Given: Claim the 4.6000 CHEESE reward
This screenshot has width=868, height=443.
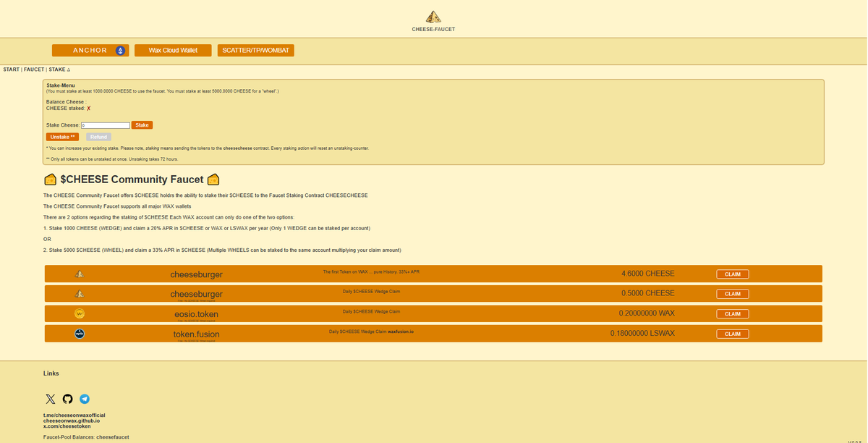Looking at the screenshot, I should click(733, 274).
